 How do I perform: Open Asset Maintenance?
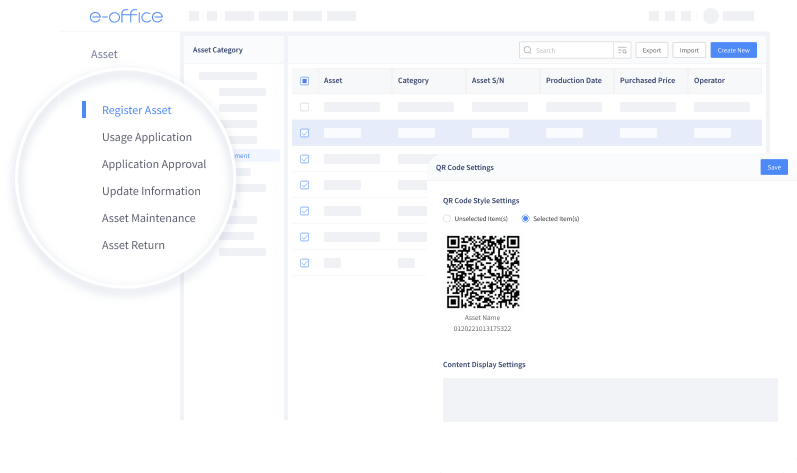click(x=148, y=218)
